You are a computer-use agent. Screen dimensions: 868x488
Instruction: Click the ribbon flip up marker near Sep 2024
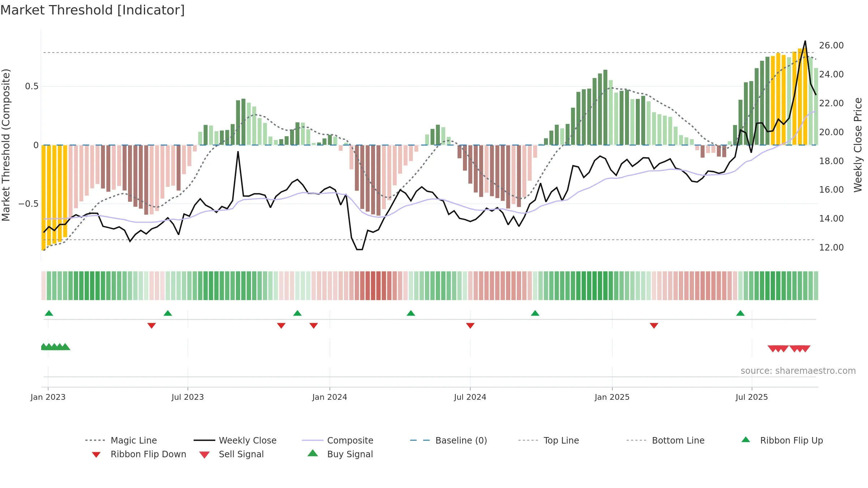tap(535, 313)
